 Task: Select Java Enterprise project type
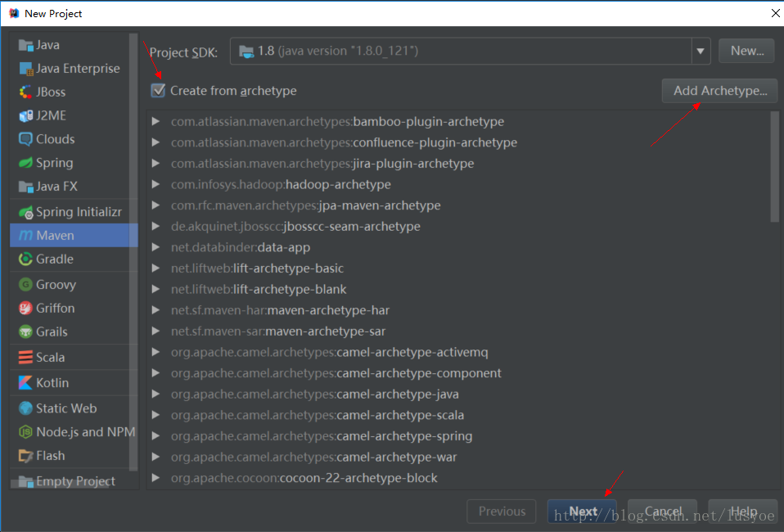(78, 69)
